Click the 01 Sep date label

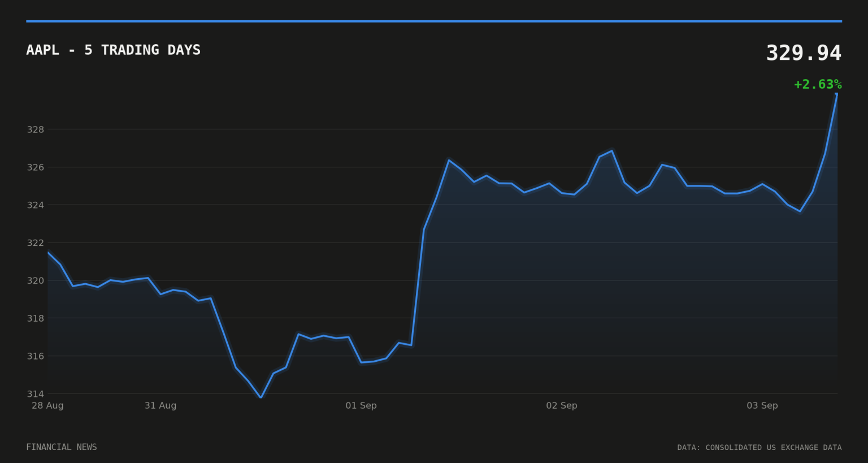point(361,405)
